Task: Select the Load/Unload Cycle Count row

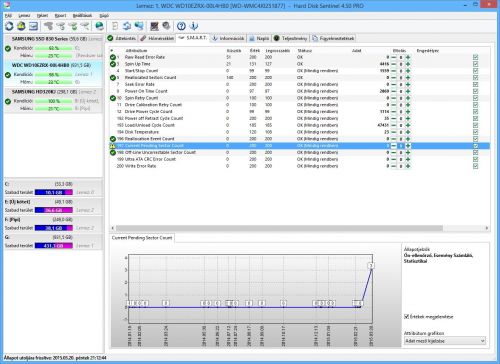Action: 300,125
